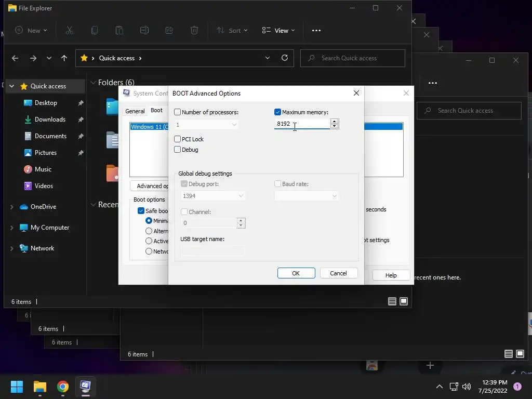Switch to large thumbnails view icon in front window status bar
The height and width of the screenshot is (399, 532).
pyautogui.click(x=404, y=301)
